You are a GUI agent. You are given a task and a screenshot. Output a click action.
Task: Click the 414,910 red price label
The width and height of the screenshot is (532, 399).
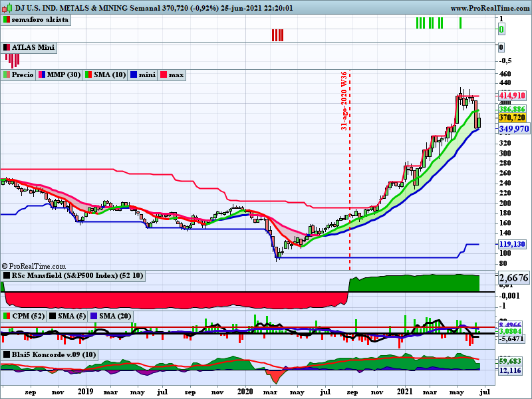pos(511,96)
